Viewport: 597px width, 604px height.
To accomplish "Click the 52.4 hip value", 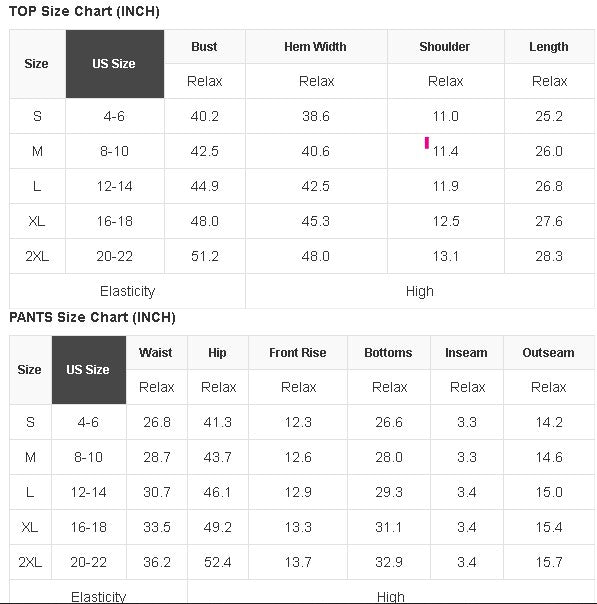I will (218, 562).
